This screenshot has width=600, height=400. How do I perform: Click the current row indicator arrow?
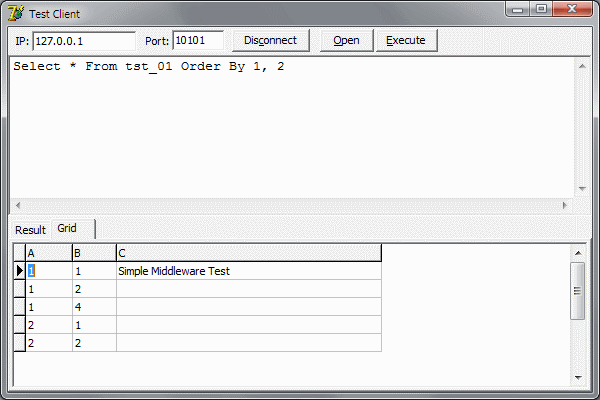(x=19, y=271)
